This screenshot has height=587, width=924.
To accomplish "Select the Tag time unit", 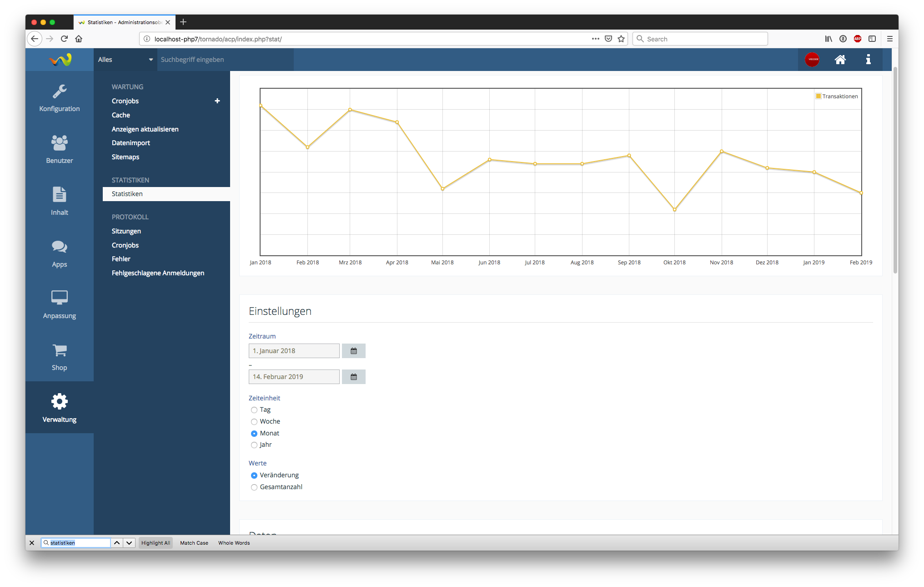I will click(254, 410).
